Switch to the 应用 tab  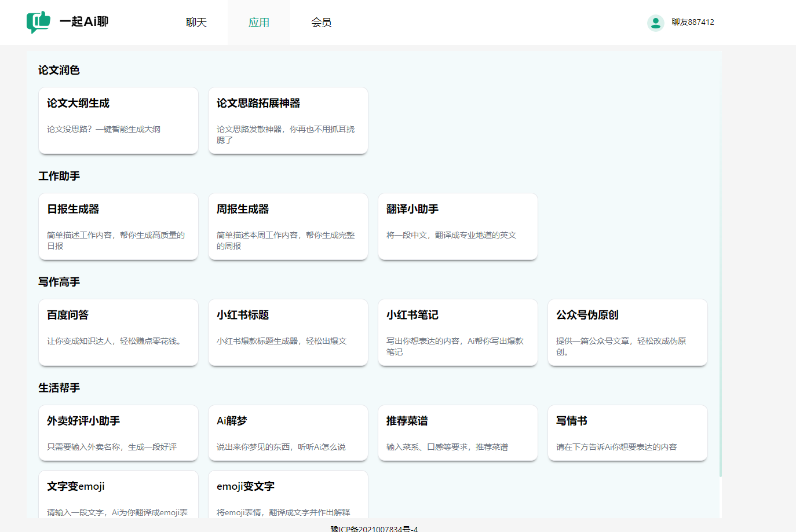(x=259, y=23)
